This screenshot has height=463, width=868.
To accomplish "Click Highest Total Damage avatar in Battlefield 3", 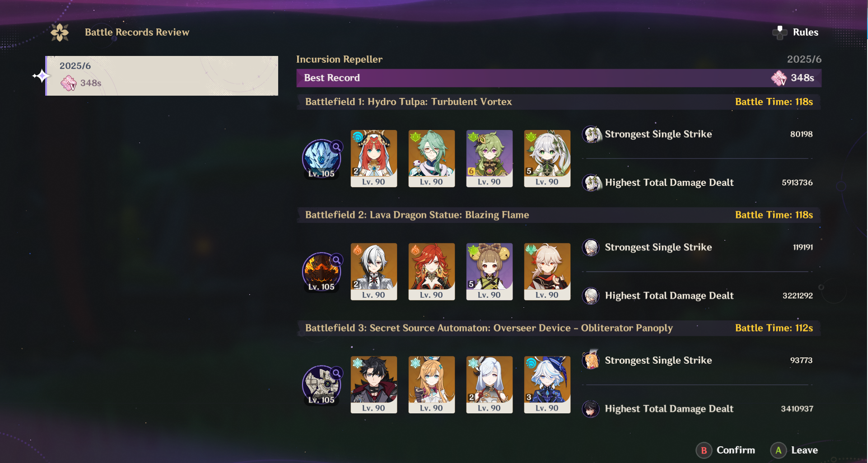I will click(591, 409).
